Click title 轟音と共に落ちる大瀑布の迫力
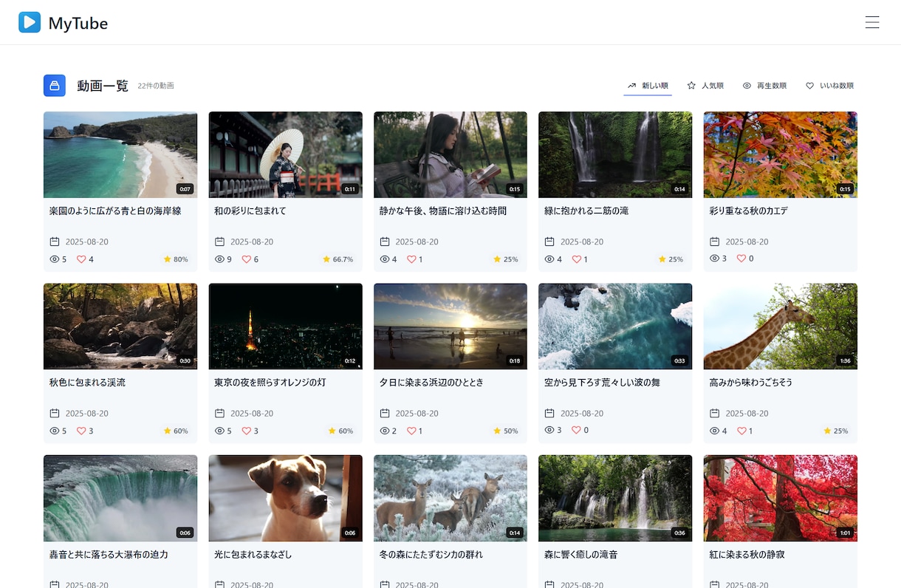Screen dimensions: 901x588 [109, 554]
